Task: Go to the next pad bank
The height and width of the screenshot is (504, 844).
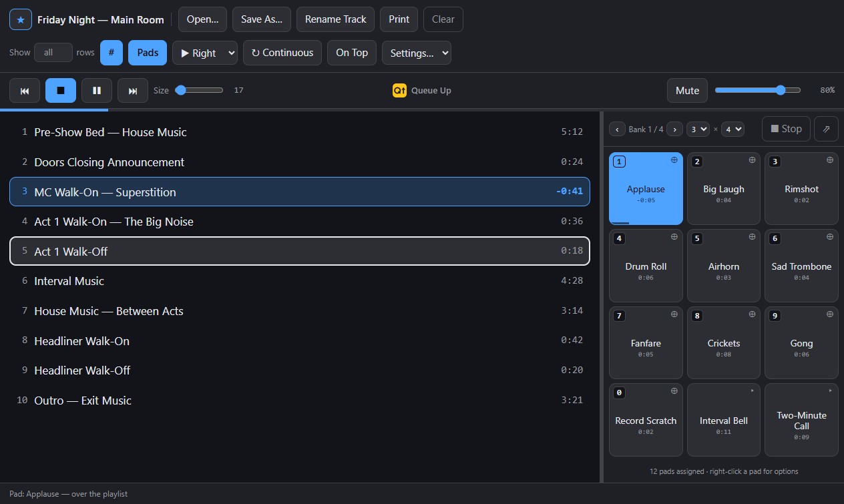Action: point(674,129)
